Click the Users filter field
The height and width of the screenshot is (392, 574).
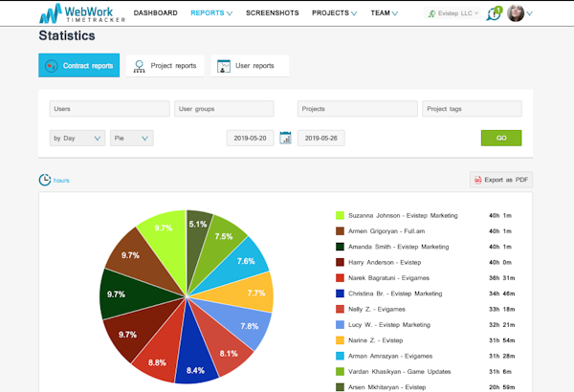[x=109, y=109]
